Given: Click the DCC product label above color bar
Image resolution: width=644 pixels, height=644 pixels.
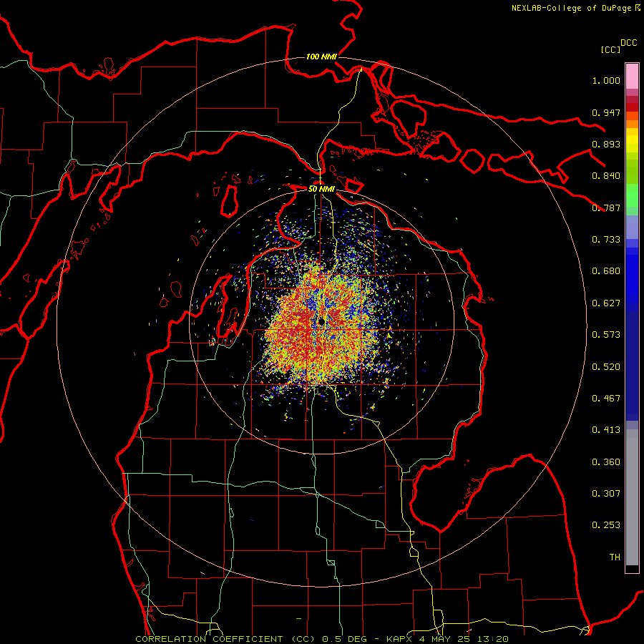Looking at the screenshot, I should click(629, 43).
